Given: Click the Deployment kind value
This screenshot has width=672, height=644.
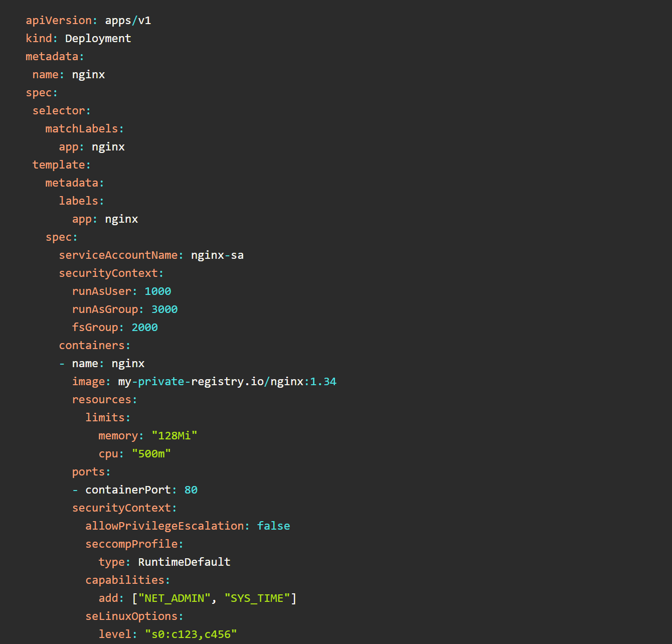Looking at the screenshot, I should [x=98, y=39].
